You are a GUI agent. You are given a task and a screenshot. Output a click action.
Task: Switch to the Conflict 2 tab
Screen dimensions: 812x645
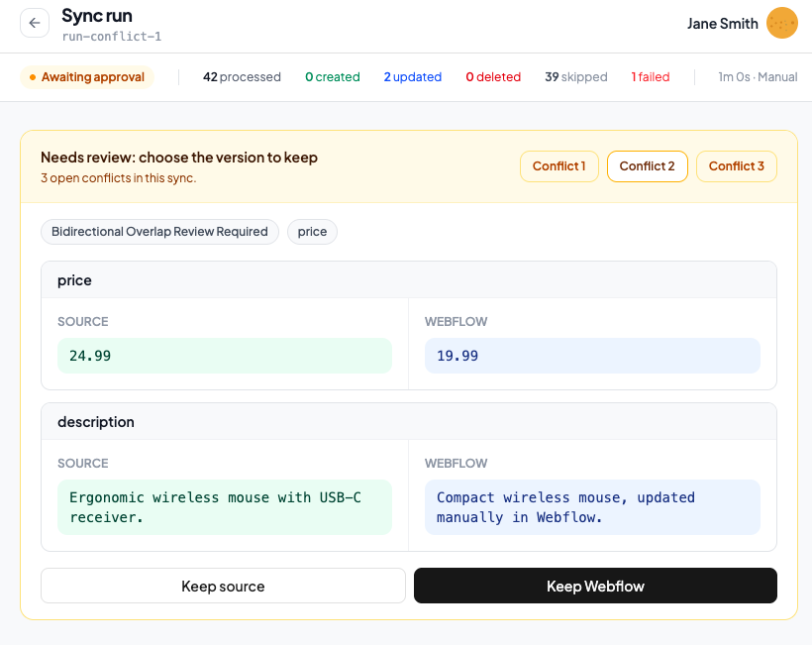click(x=647, y=166)
